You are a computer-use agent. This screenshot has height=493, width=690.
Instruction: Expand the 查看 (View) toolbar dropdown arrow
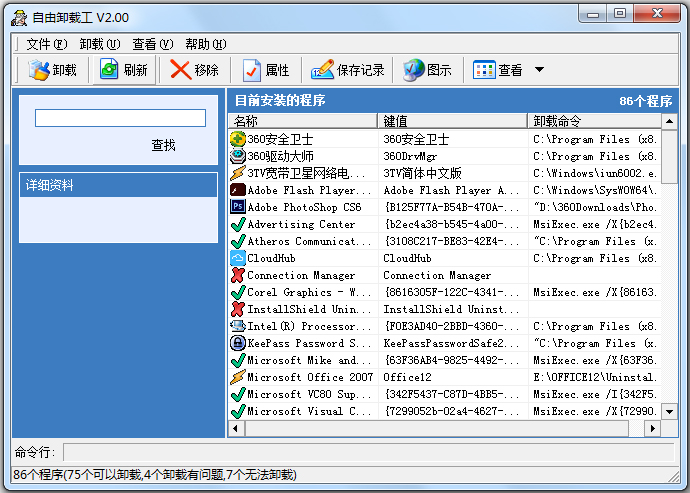[540, 70]
